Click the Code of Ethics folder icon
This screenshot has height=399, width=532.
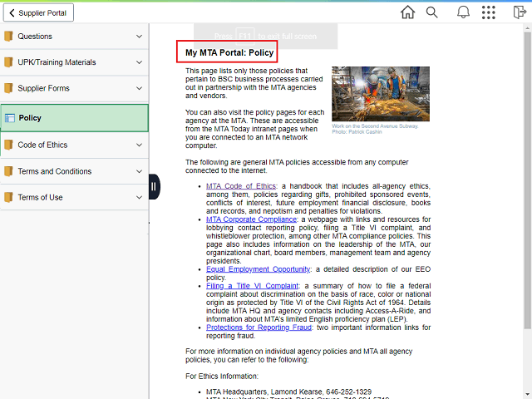click(8, 145)
